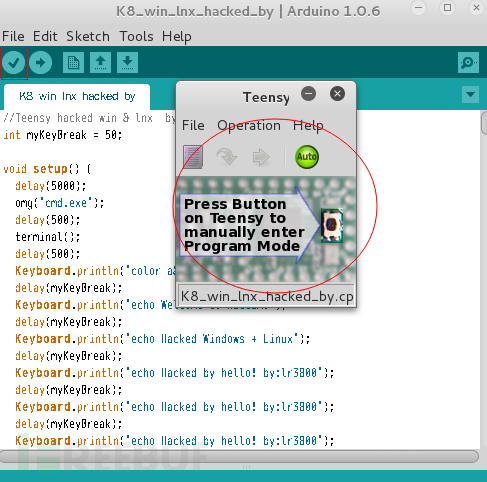Open the Serial Monitor magnifier icon
Screen dimensions: 487x482
coord(468,62)
